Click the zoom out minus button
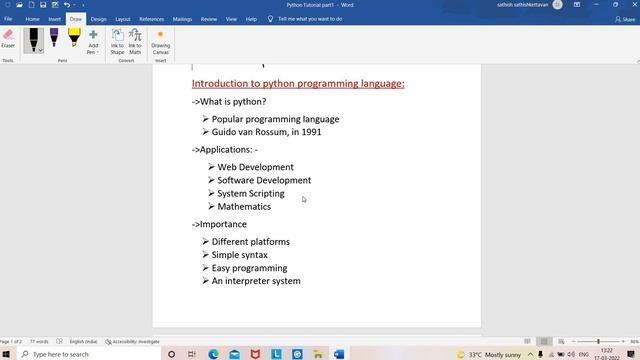The width and height of the screenshot is (640, 360). click(573, 341)
